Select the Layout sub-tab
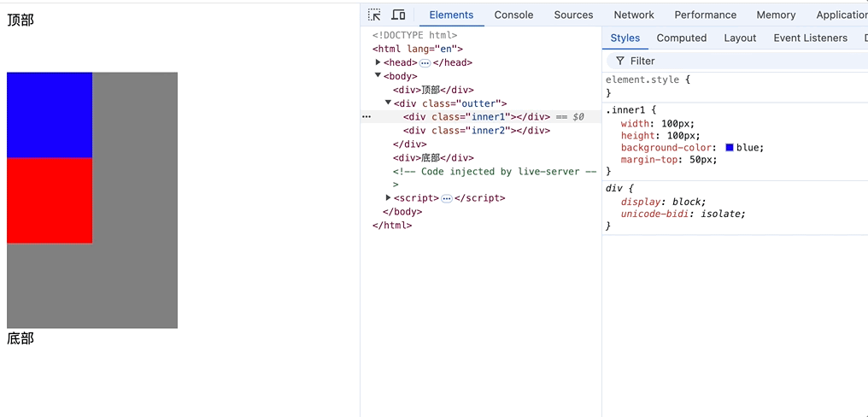The height and width of the screenshot is (417, 868). click(740, 38)
